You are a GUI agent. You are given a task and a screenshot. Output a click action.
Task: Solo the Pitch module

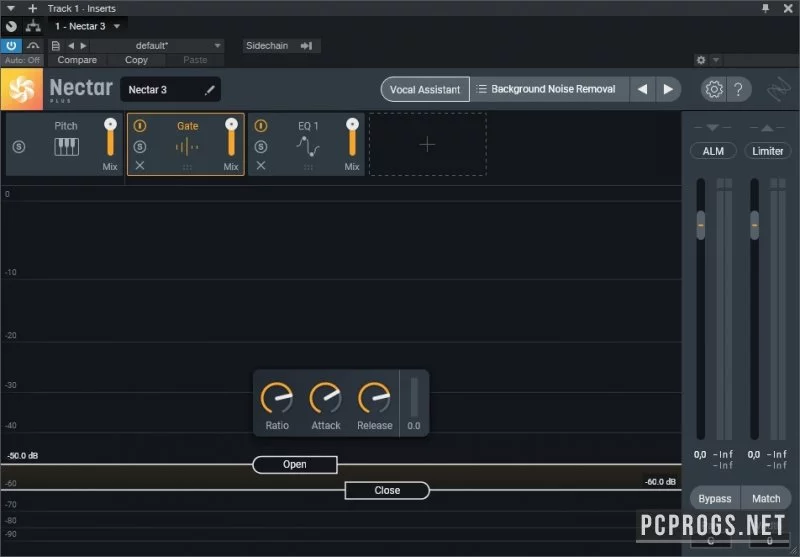(19, 147)
